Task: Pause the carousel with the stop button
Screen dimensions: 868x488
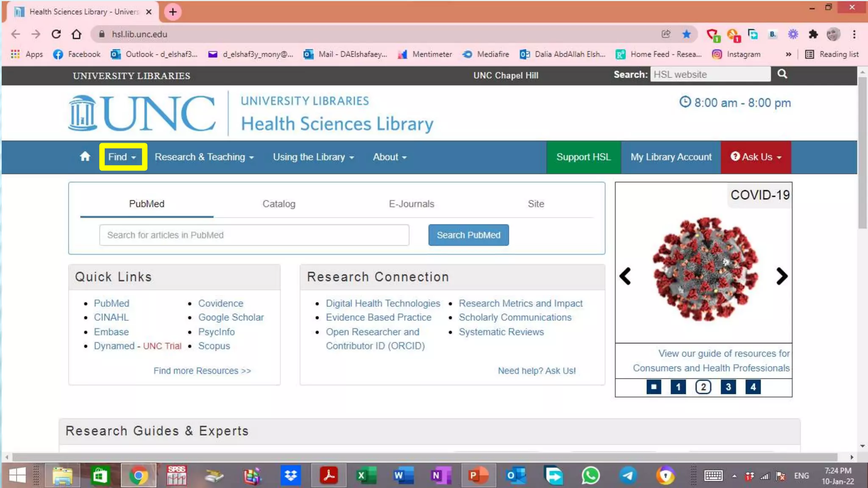Action: coord(654,387)
